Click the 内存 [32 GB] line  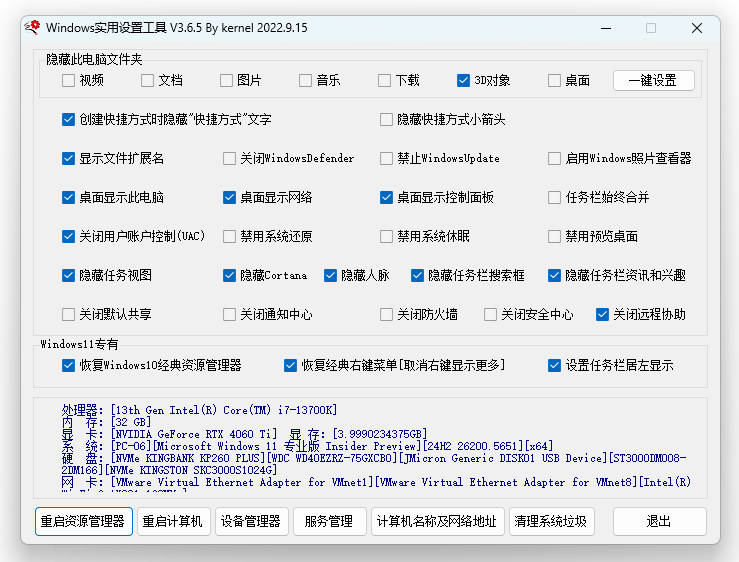pos(106,422)
